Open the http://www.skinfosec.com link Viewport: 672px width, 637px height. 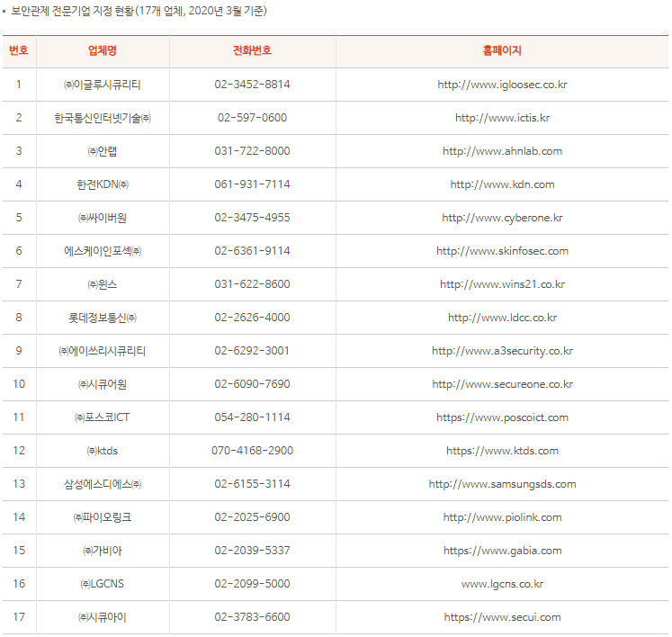coord(502,251)
